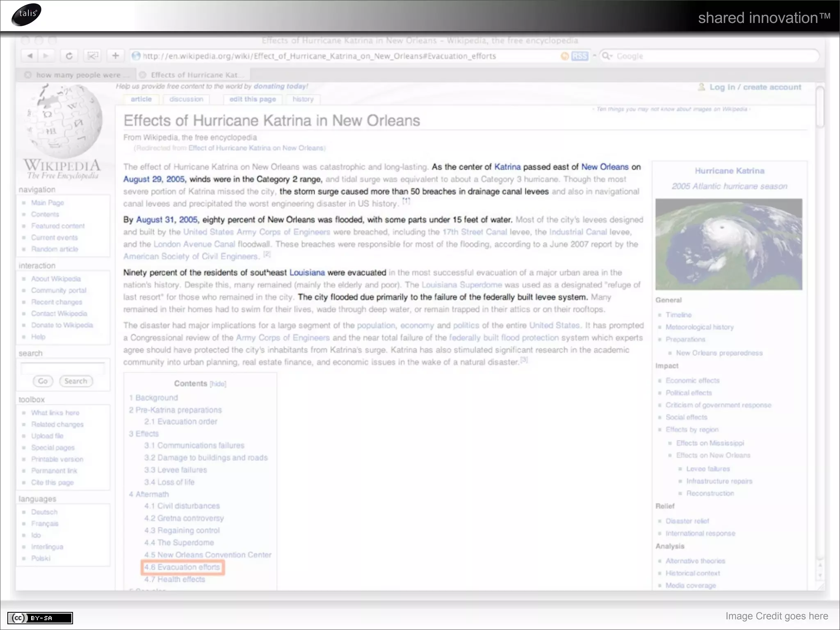Open the Google search magnifier dropdown
840x630 pixels.
607,56
